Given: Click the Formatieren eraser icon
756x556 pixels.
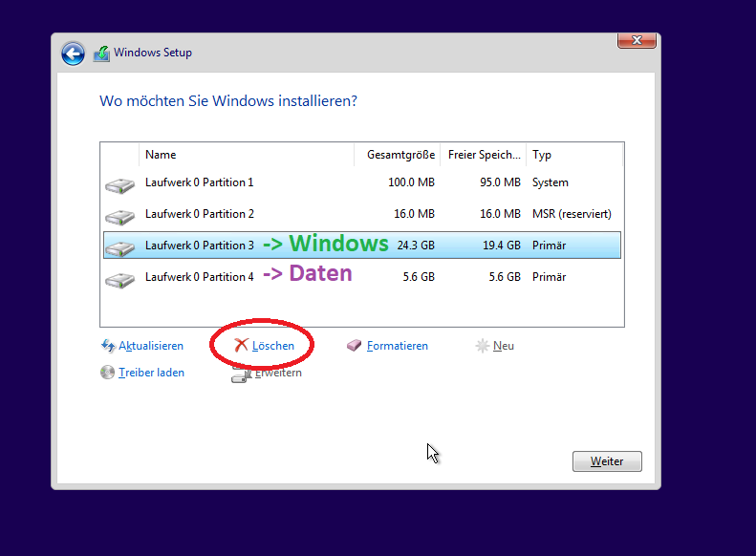Looking at the screenshot, I should (354, 346).
